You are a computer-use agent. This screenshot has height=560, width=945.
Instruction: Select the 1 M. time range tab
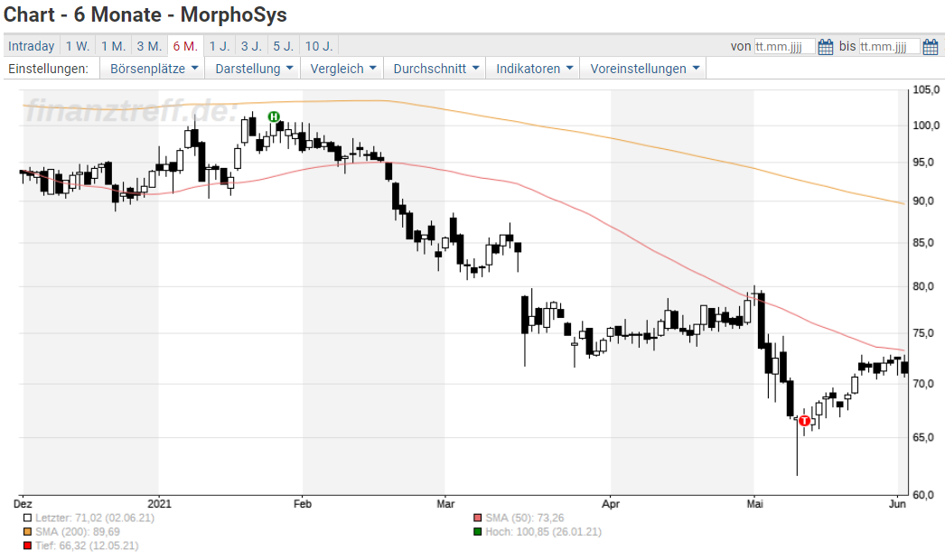coord(113,46)
